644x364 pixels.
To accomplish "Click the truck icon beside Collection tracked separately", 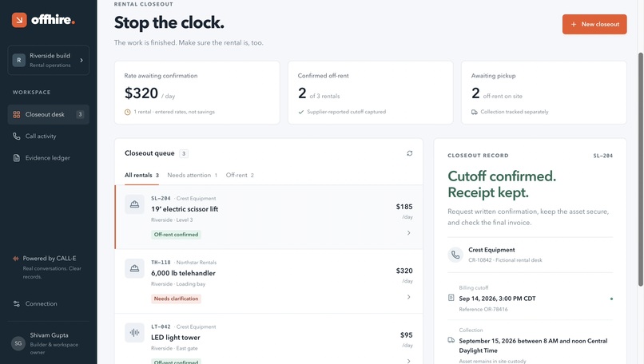I will (475, 112).
